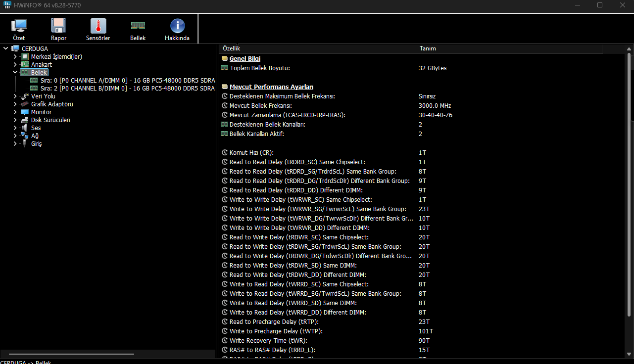Expand the Giriş node

click(x=15, y=143)
